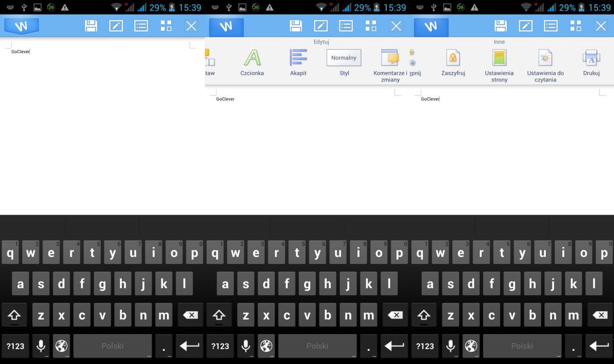Tap four-squares grid icon on screen without ribbon
The width and height of the screenshot is (614, 364).
pyautogui.click(x=166, y=26)
